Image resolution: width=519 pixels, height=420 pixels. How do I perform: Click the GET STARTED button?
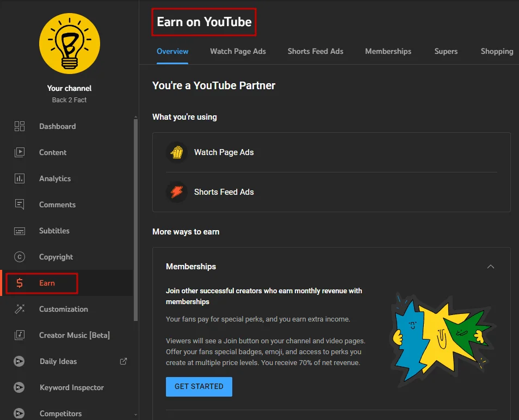click(199, 387)
